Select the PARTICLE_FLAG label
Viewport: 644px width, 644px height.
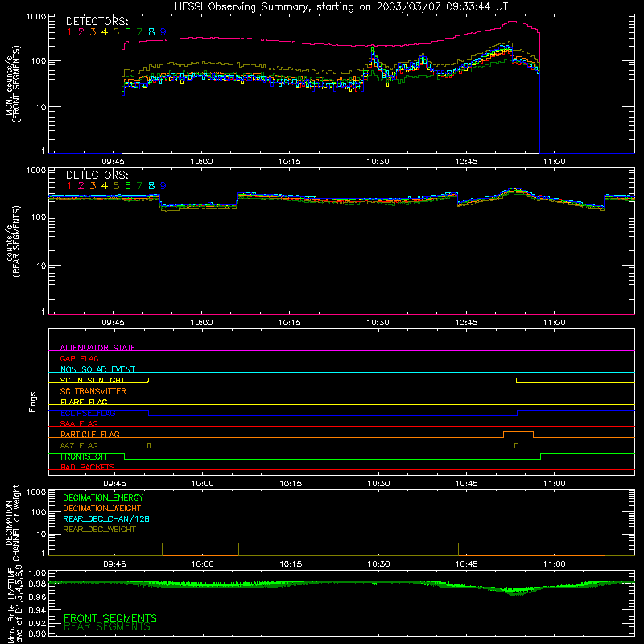[x=90, y=434]
